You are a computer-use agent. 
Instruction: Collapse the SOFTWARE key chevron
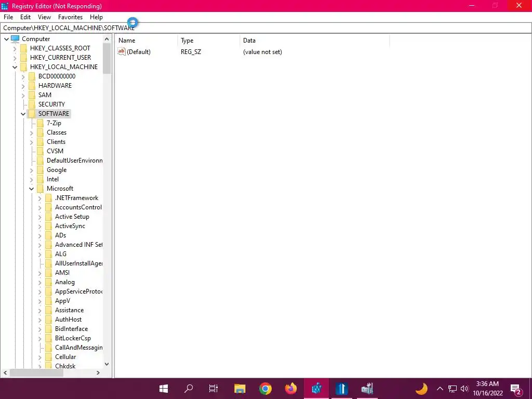click(23, 114)
